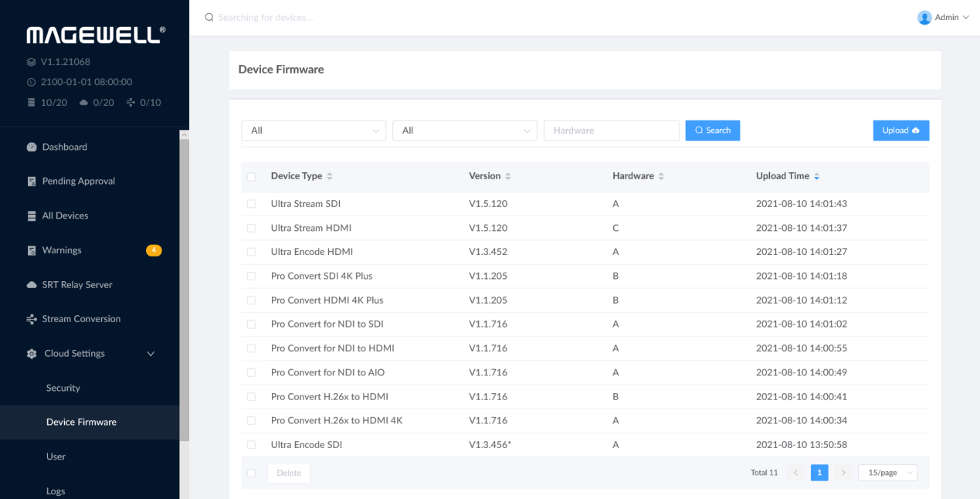Viewport: 980px width, 499px height.
Task: Open the 15/page pagination dropdown
Action: [887, 473]
